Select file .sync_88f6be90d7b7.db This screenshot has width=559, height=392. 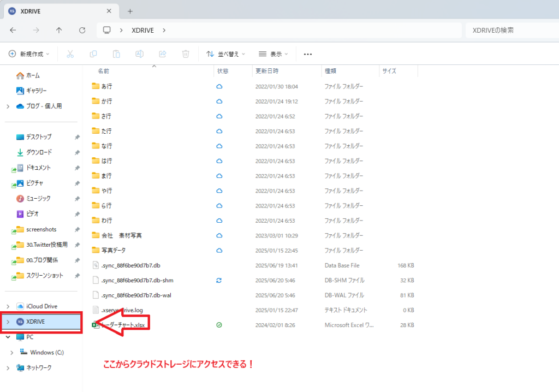click(126, 265)
